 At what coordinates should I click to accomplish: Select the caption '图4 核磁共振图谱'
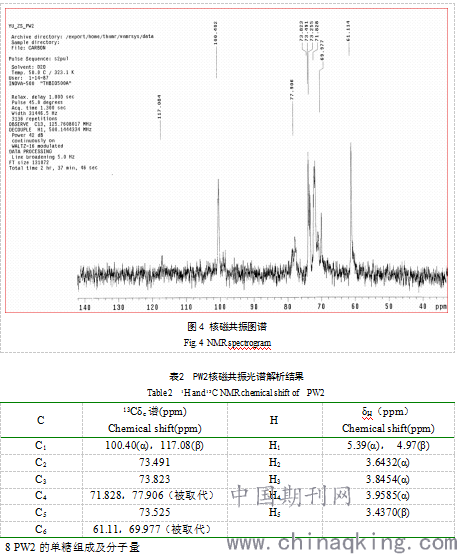(227, 326)
